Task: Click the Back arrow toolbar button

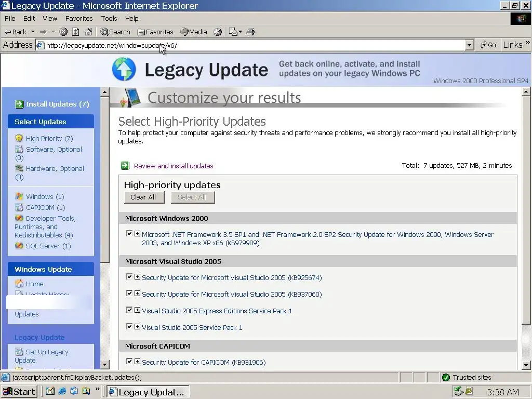Action: click(15, 32)
